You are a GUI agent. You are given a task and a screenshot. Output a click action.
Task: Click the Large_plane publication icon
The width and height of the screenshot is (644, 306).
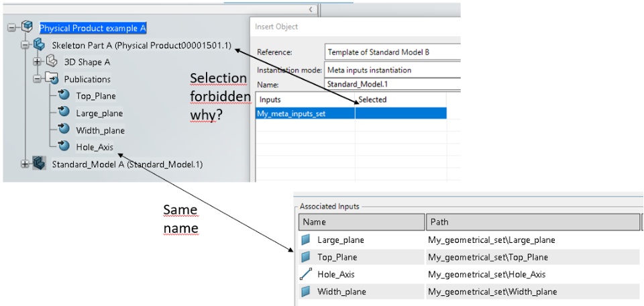click(64, 112)
